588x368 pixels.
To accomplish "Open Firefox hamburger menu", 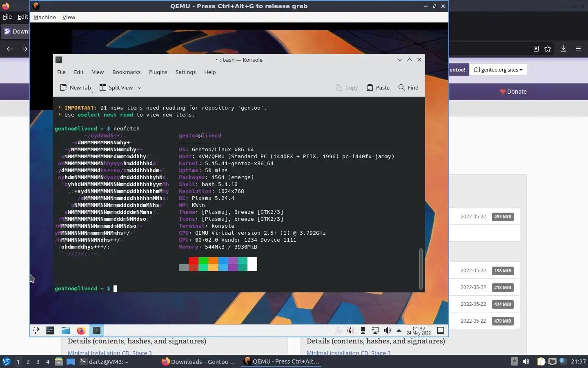I will (x=578, y=49).
